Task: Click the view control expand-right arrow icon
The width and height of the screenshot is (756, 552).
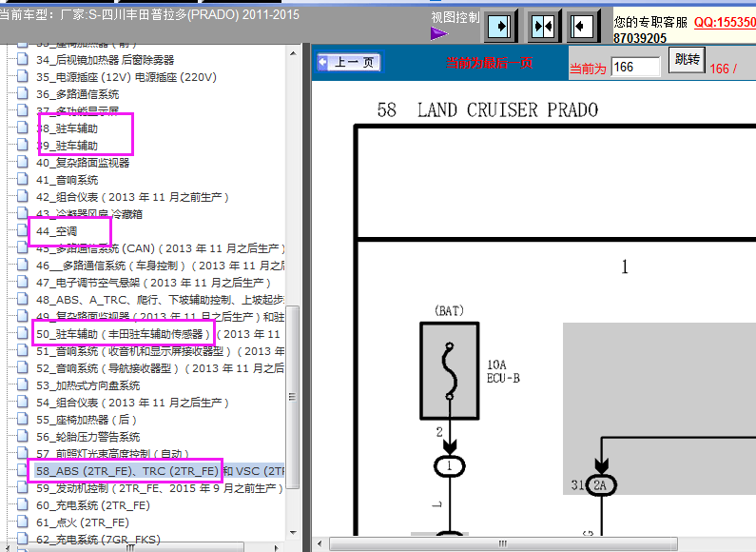Action: point(500,26)
